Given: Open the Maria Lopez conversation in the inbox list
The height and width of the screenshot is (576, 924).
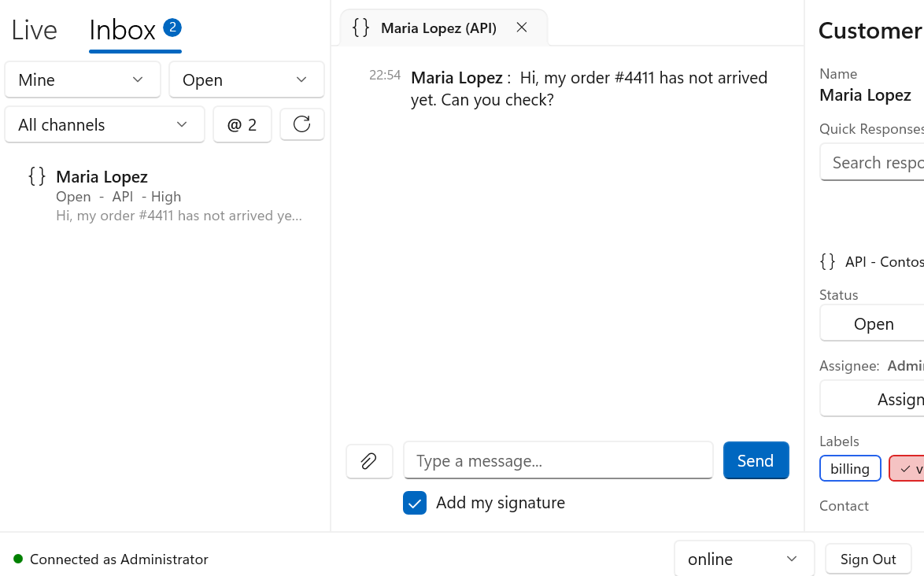Looking at the screenshot, I should 165,195.
